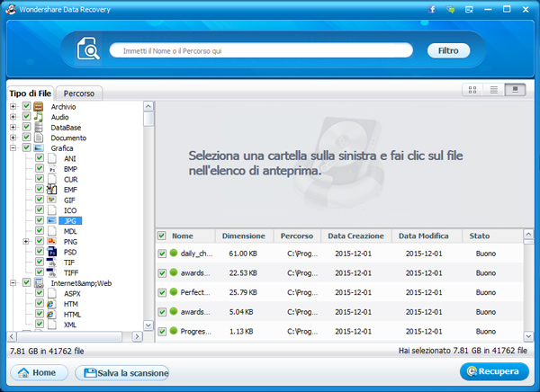Click the tree panel scroll up arrow
Viewport: 540px width, 392px height.
coord(148,106)
